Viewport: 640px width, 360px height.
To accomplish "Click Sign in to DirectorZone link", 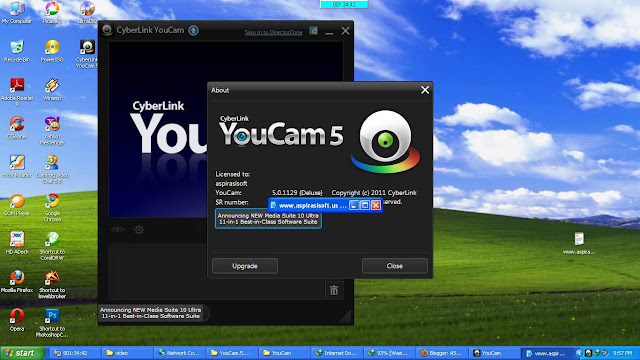I will (273, 32).
